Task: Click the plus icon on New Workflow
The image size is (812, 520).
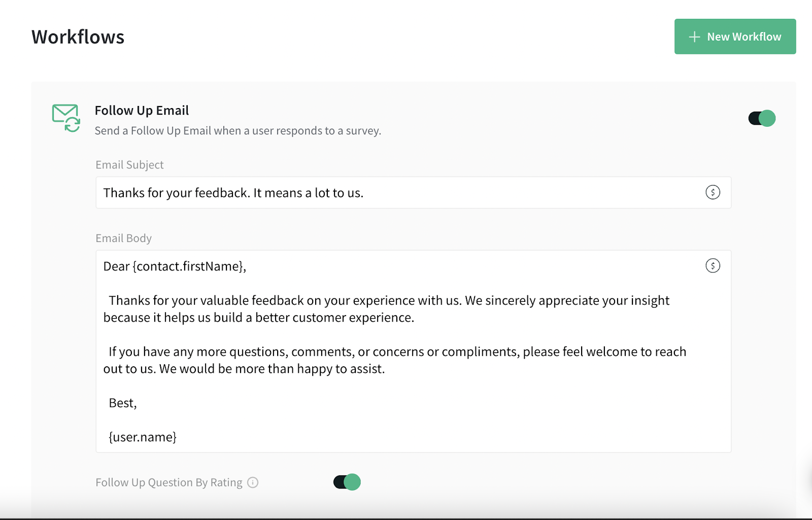Action: (x=694, y=37)
